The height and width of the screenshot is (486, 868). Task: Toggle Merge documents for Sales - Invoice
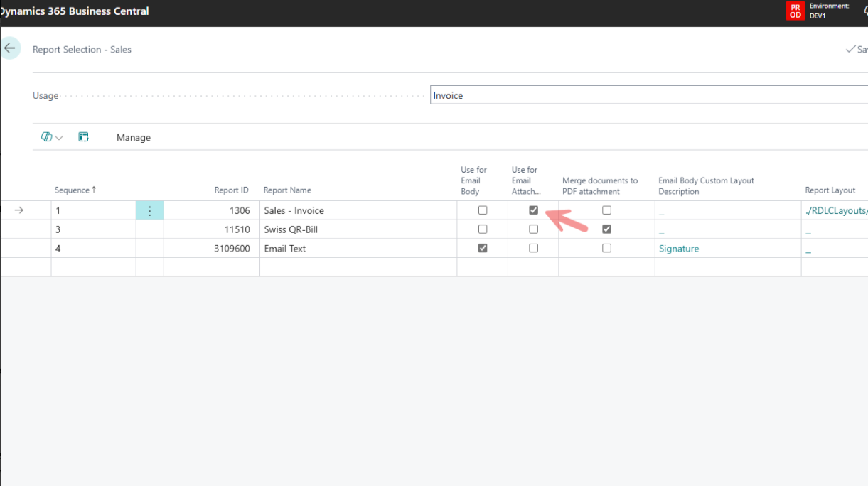[x=606, y=210]
